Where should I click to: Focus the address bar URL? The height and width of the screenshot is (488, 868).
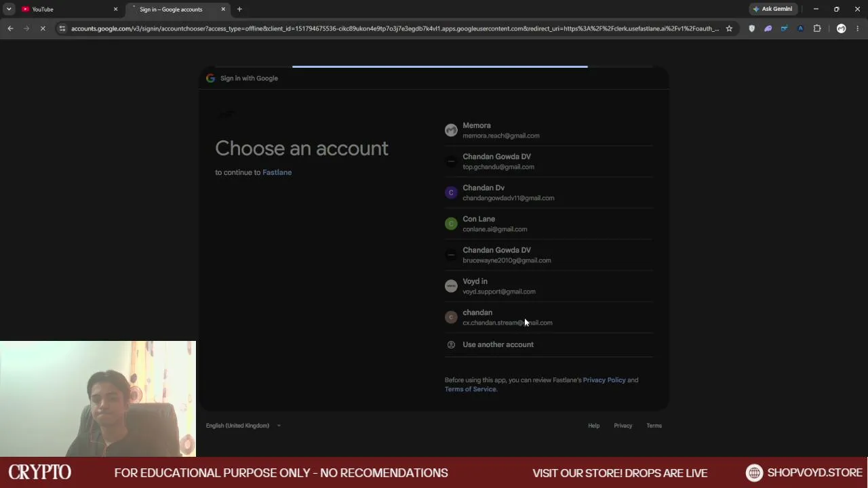click(395, 28)
